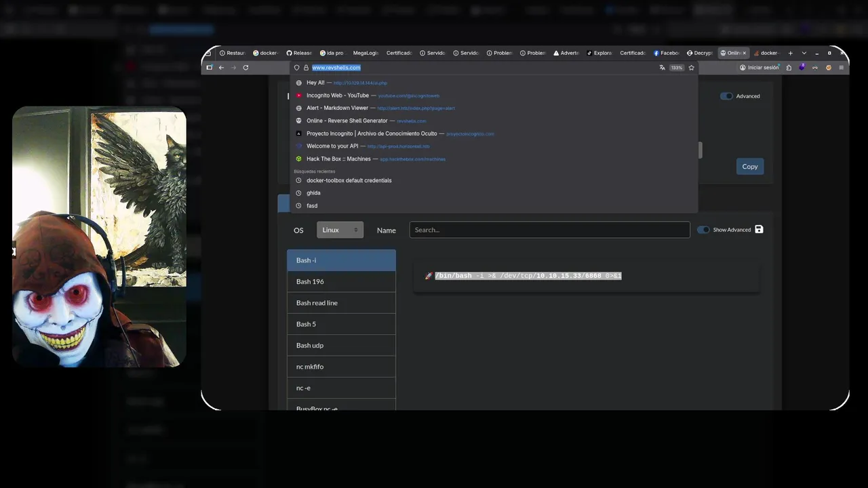Open the extensions puzzle icon
The width and height of the screenshot is (868, 488).
click(x=789, y=68)
